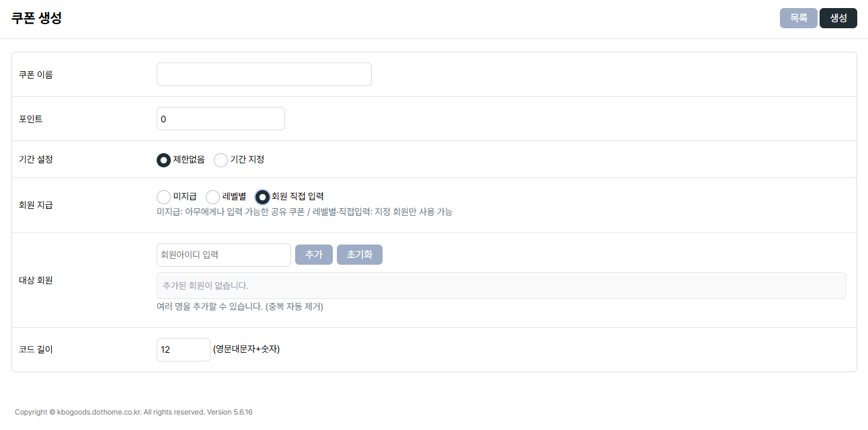Click 초기화 to reset the member list

point(360,255)
